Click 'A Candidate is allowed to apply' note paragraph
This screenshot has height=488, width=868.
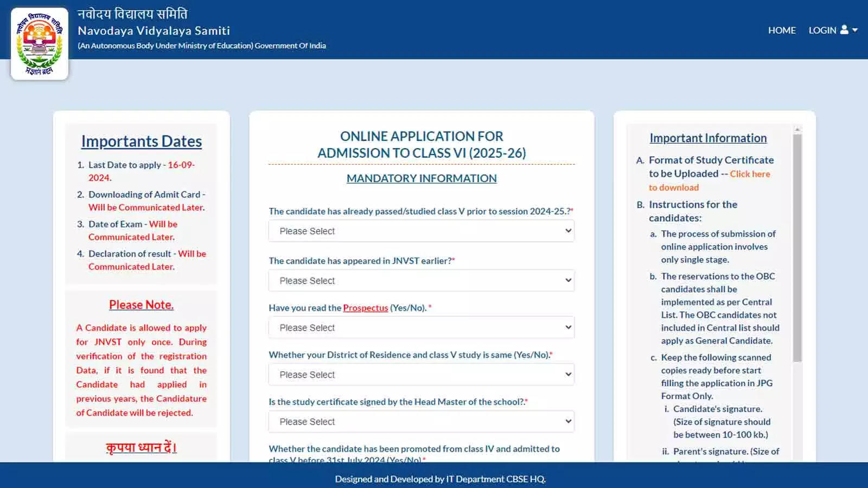point(141,370)
